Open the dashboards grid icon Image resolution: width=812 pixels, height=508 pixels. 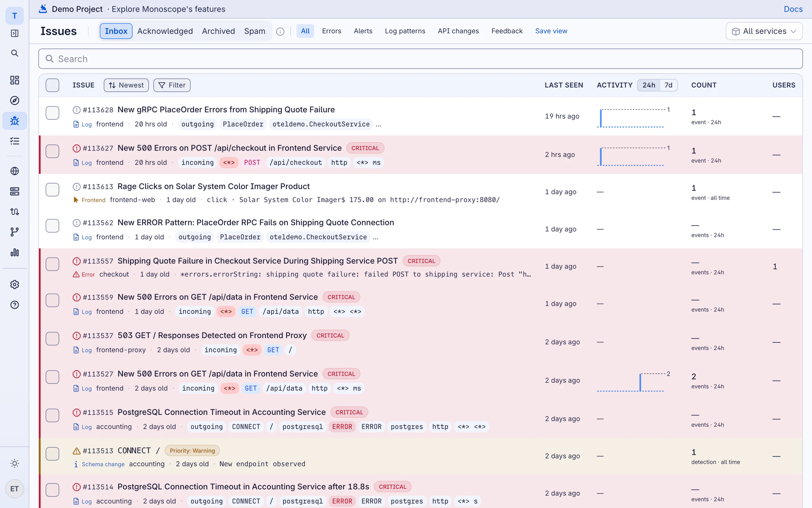coord(14,80)
